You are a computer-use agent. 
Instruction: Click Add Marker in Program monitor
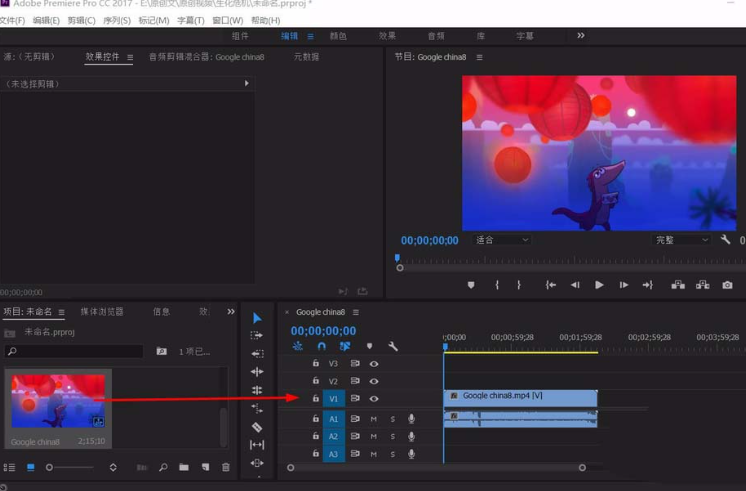click(471, 285)
